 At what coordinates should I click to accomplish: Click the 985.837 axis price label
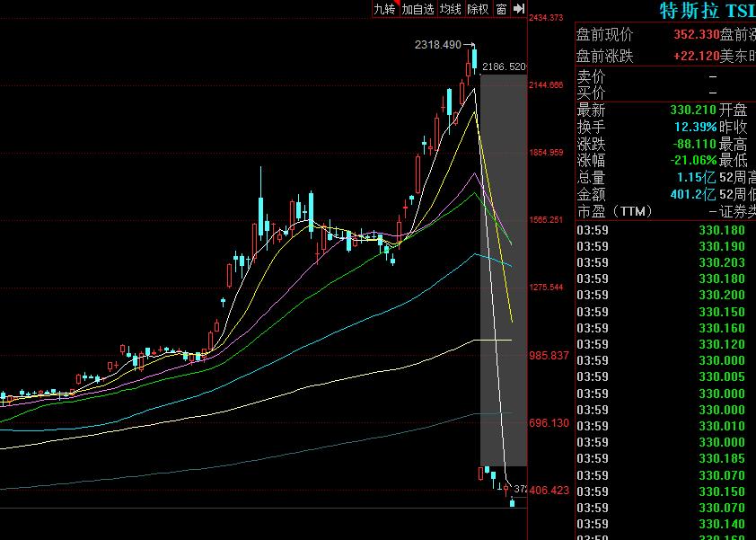point(549,356)
